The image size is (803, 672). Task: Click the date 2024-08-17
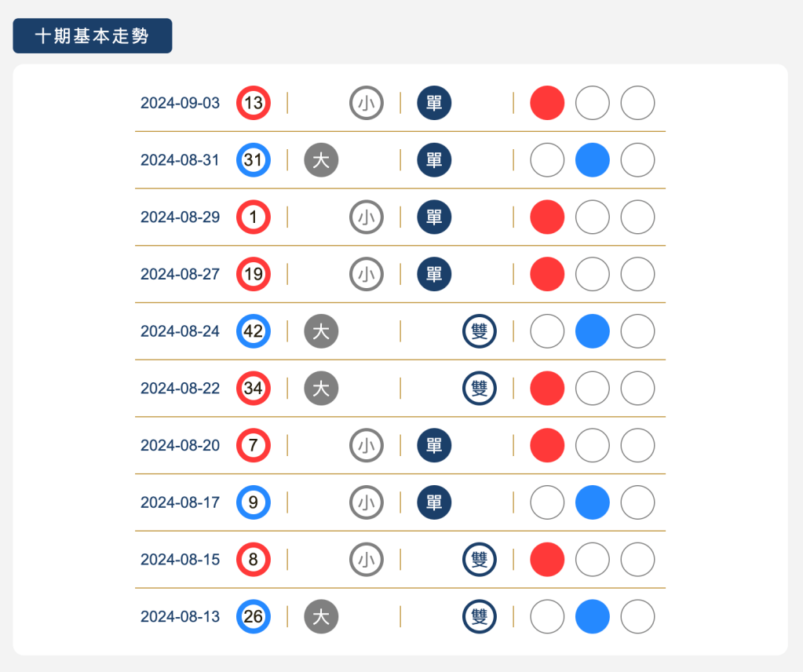181,502
